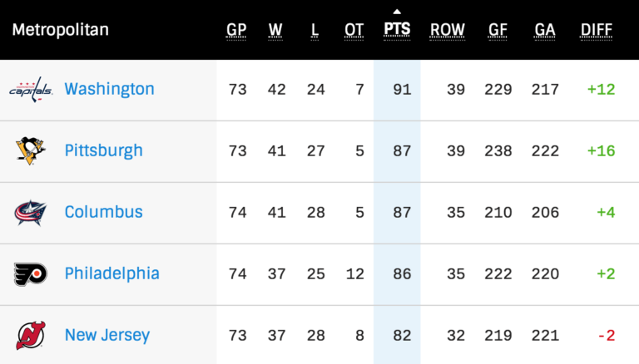Image resolution: width=639 pixels, height=364 pixels.
Task: Click the Washington Capitals logo
Action: click(31, 89)
